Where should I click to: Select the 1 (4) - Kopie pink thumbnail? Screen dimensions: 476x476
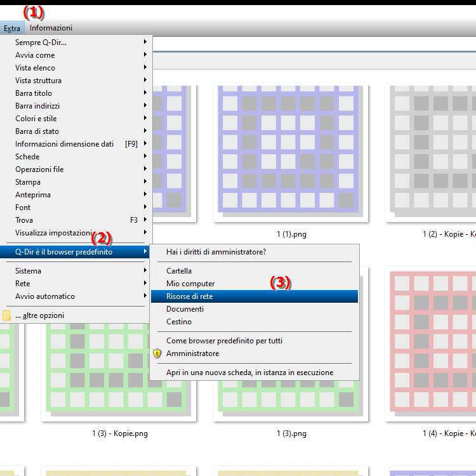[x=430, y=344]
